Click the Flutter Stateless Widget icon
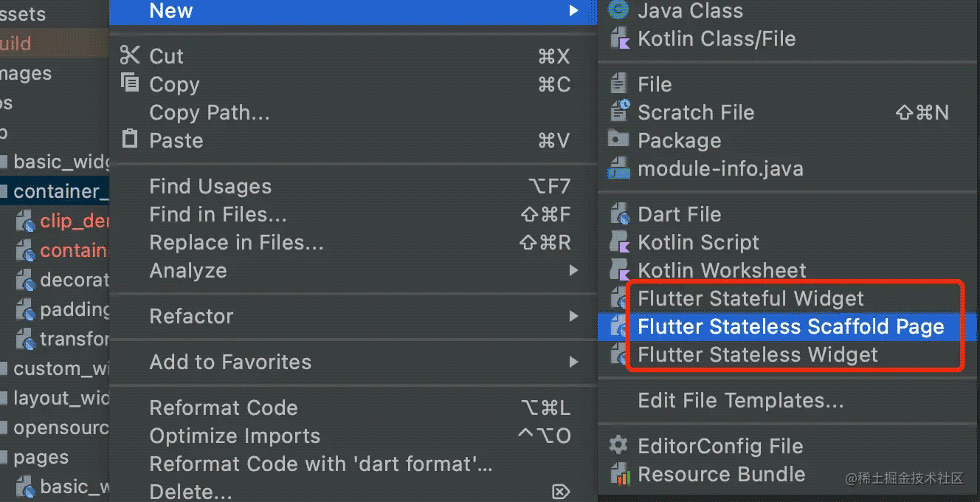Viewport: 980px width, 502px height. pyautogui.click(x=618, y=354)
